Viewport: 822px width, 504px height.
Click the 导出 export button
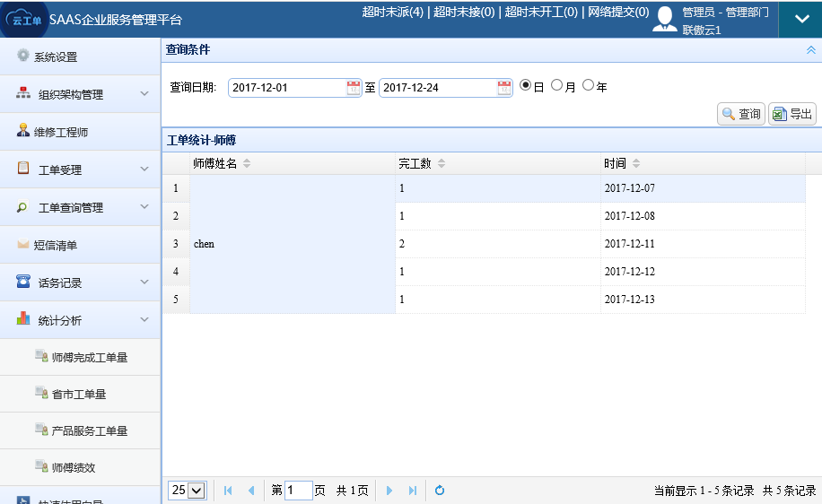[792, 114]
